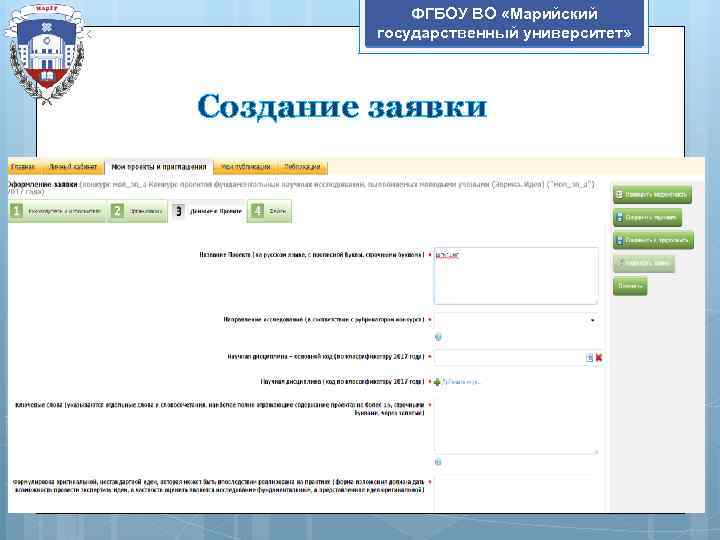Click the add-code link next to the green plus

[x=461, y=382]
